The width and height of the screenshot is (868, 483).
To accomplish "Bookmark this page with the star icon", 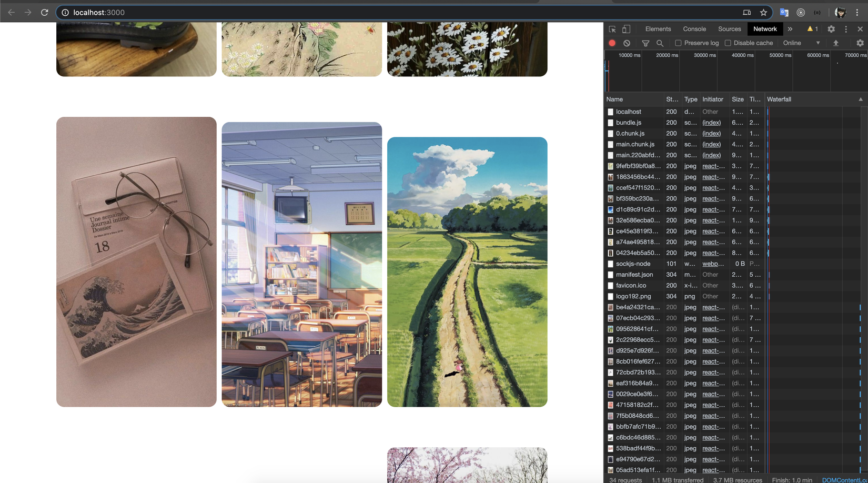I will click(x=763, y=13).
